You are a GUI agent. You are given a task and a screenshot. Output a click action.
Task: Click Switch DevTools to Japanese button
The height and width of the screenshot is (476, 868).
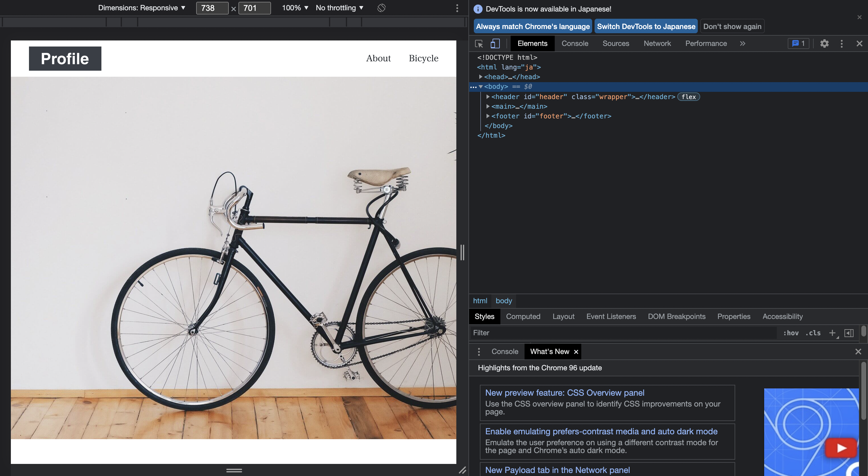coord(646,26)
